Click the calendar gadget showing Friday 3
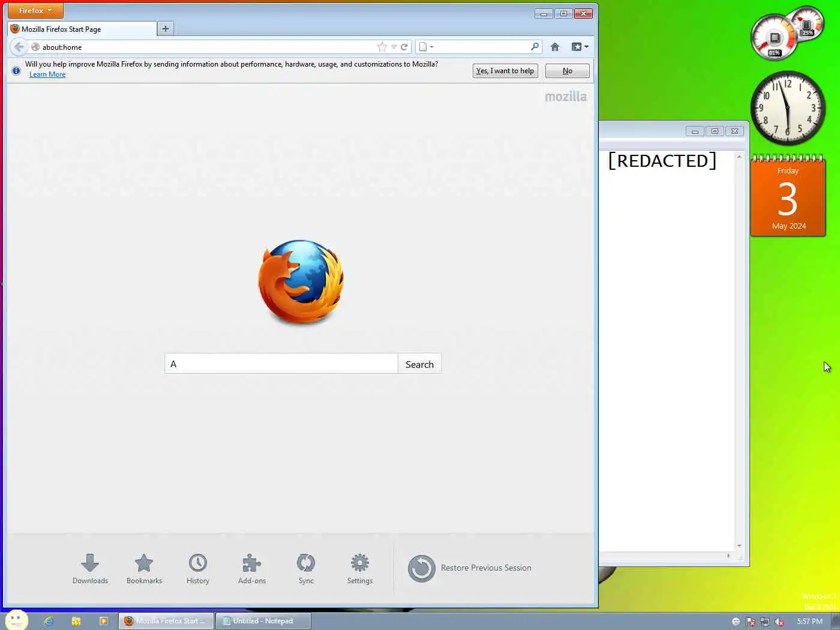The width and height of the screenshot is (840, 630). coord(788,196)
